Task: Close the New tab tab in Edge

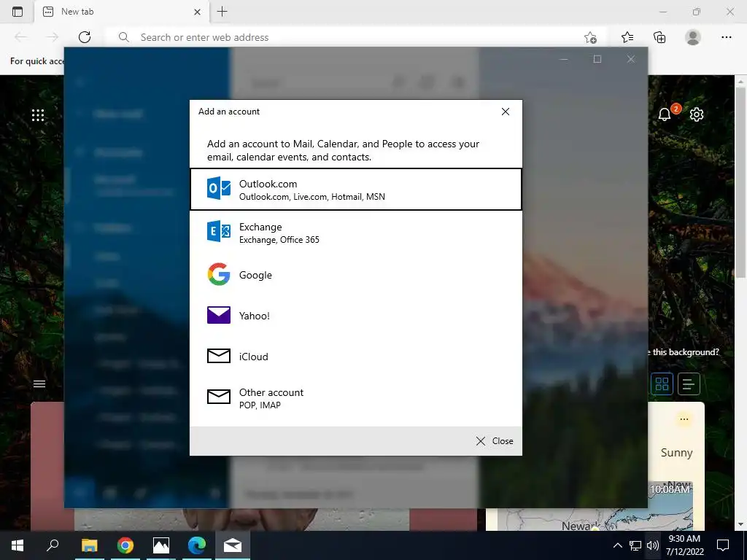Action: pos(197,12)
